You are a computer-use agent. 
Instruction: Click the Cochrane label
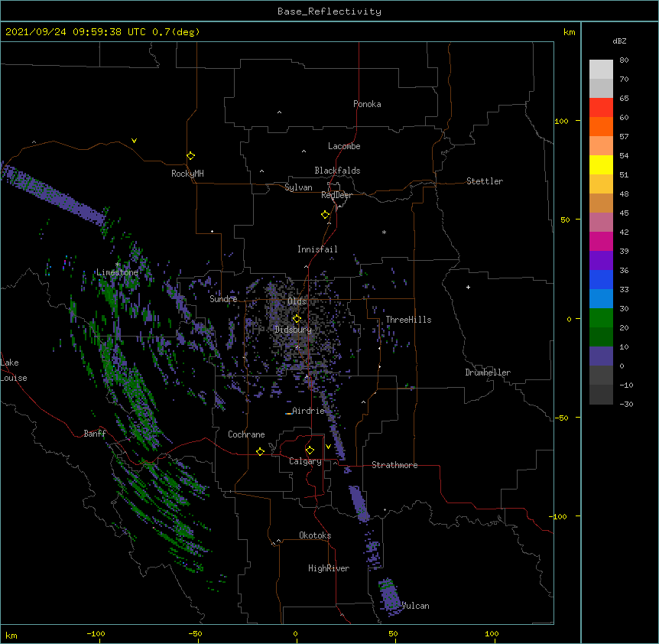[246, 434]
